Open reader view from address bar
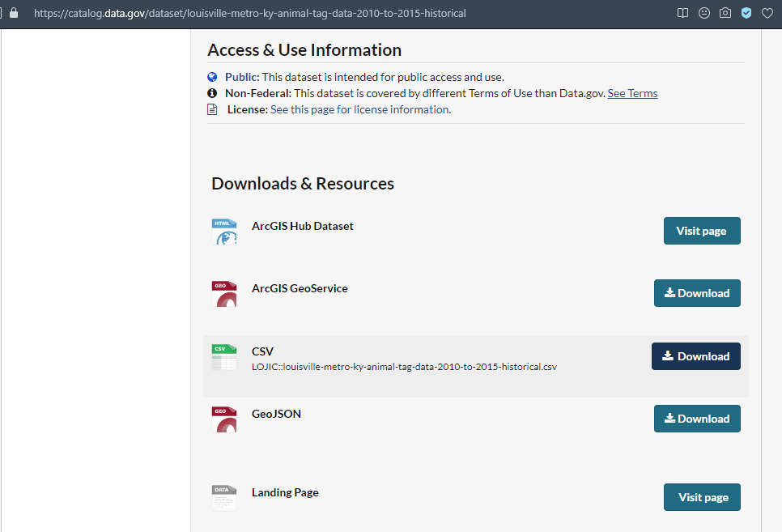 (x=683, y=14)
